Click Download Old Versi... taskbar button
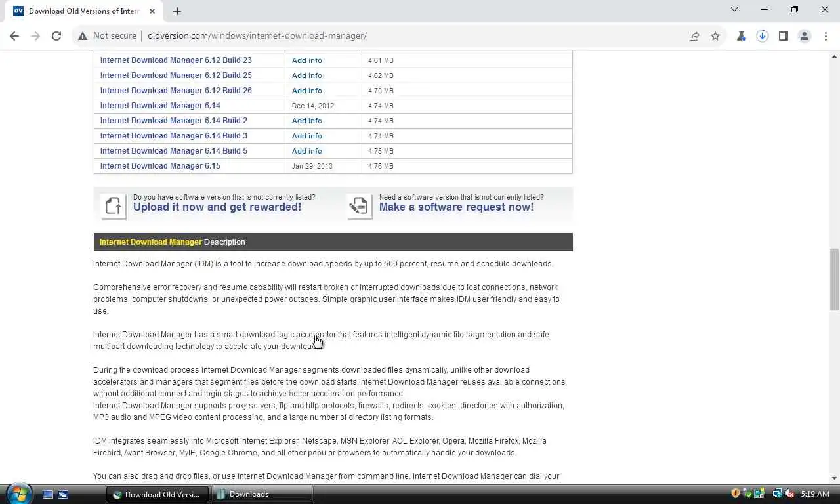Viewport: 840px width, 504px height. click(x=157, y=494)
